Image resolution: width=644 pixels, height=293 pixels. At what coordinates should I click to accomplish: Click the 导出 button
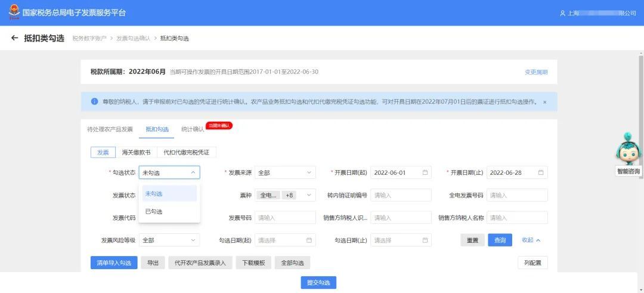pos(153,263)
